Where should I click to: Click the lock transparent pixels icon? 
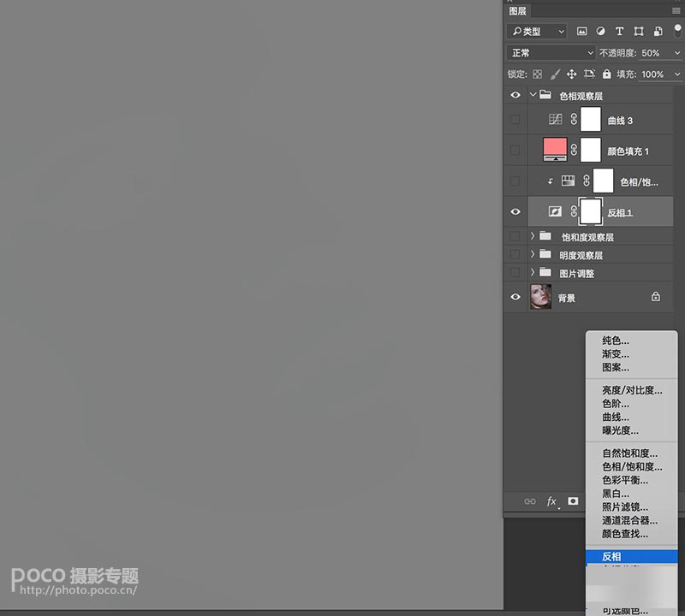click(x=537, y=74)
